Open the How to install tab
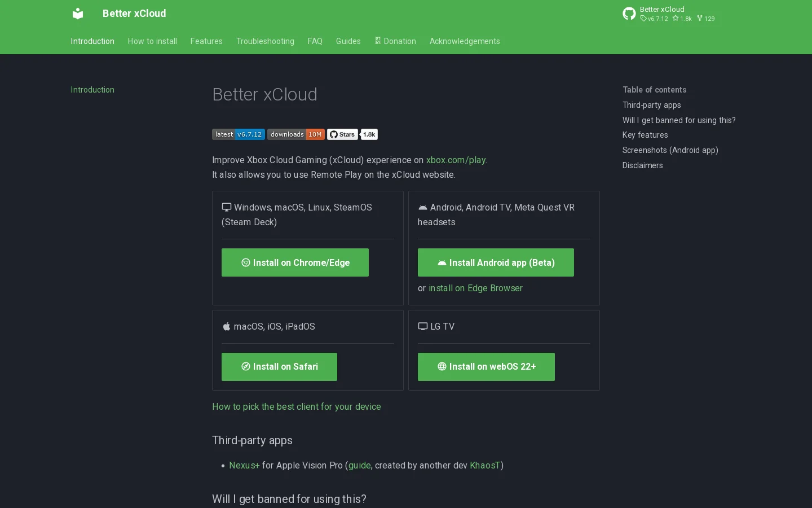This screenshot has width=812, height=508. (152, 41)
